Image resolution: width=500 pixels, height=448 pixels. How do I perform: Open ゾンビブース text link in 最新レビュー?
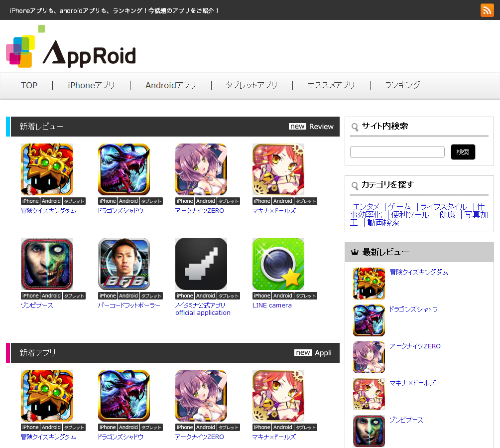(406, 420)
